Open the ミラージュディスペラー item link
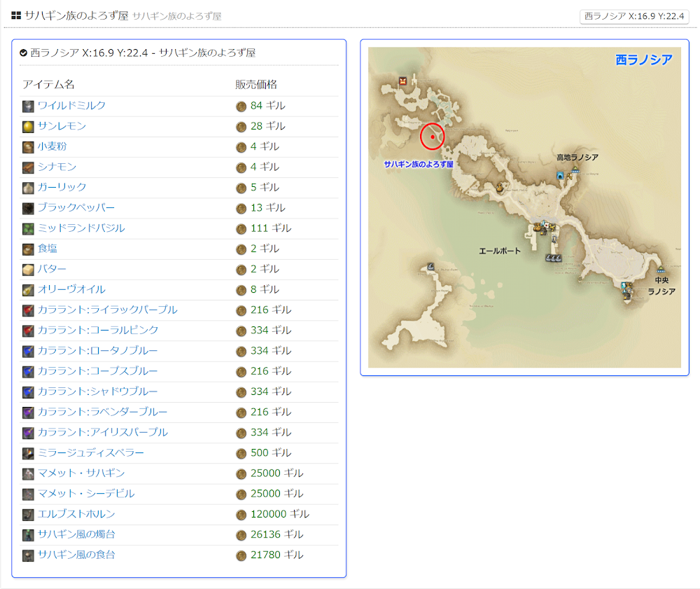700x589 pixels. click(90, 453)
